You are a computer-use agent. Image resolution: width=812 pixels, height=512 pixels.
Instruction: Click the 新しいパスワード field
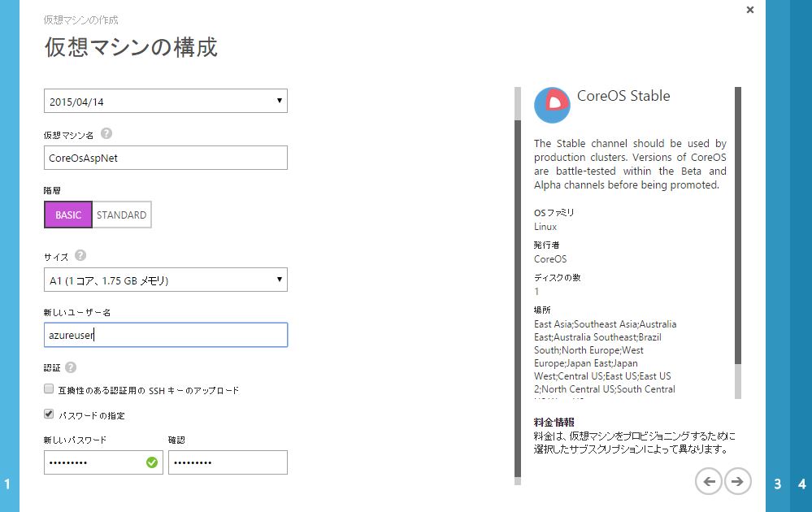coord(103,462)
